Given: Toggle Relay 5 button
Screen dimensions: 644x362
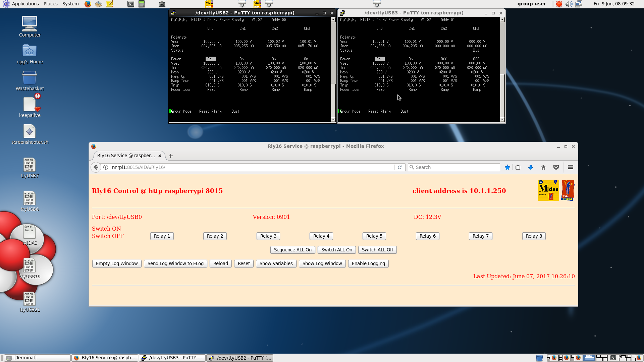Looking at the screenshot, I should (x=374, y=236).
